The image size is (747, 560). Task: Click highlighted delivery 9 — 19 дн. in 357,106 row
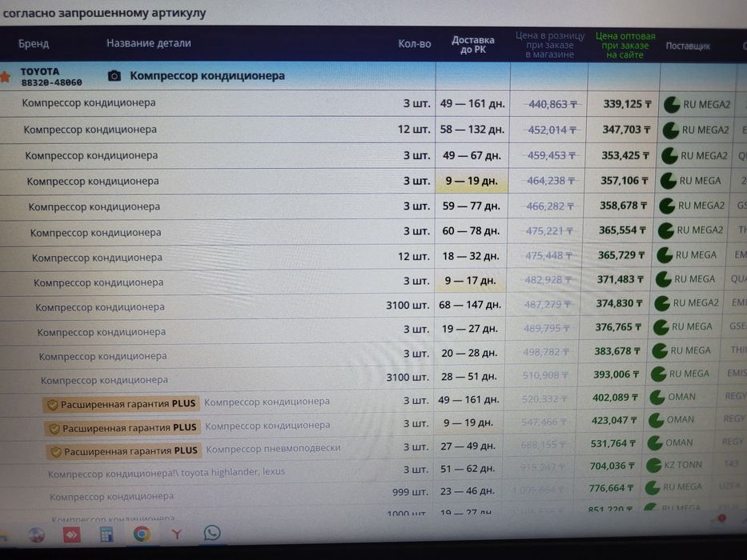(x=471, y=181)
